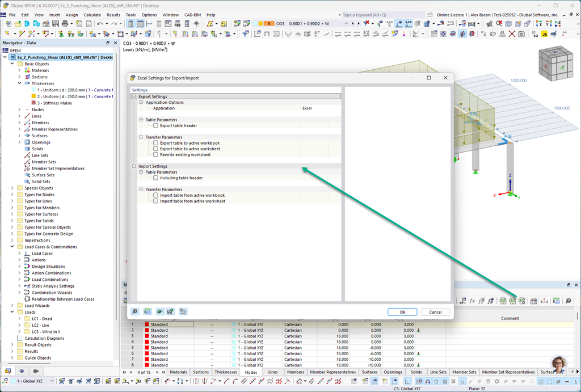581x392 pixels.
Task: Click the OK button in the Excel dialog
Action: pyautogui.click(x=402, y=311)
